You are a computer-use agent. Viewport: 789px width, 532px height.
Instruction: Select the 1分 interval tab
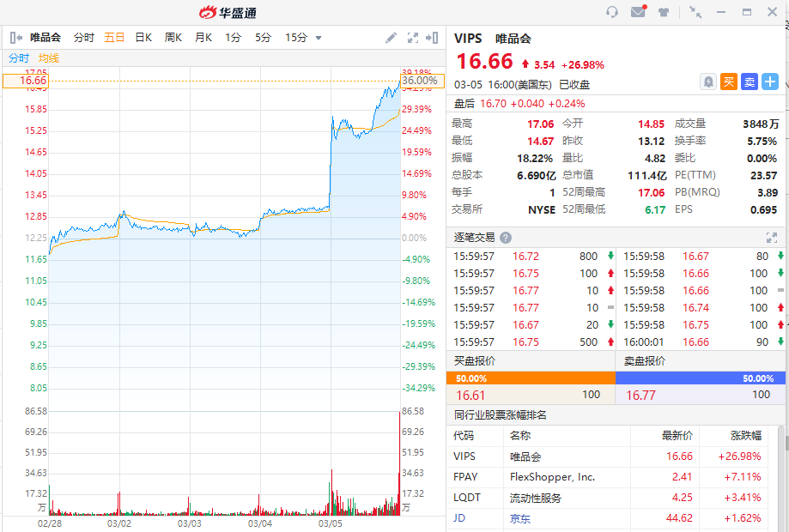233,38
